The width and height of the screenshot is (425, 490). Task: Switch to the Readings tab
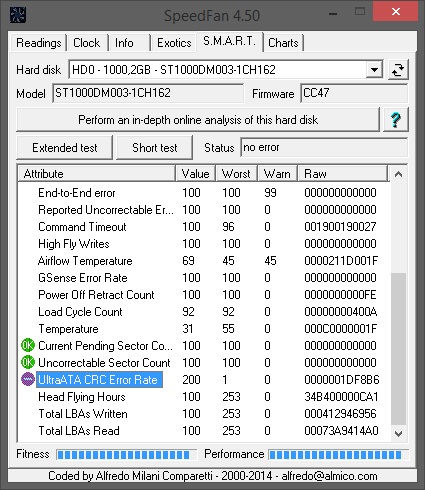38,43
